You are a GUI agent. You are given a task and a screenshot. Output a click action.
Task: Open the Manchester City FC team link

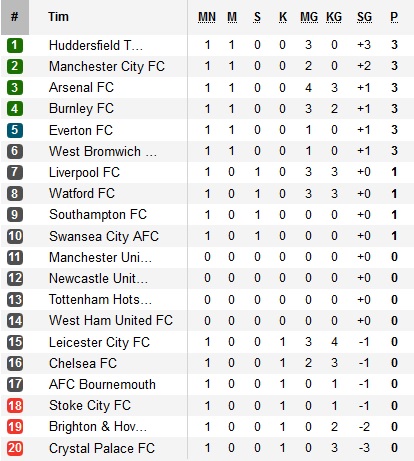pyautogui.click(x=107, y=66)
